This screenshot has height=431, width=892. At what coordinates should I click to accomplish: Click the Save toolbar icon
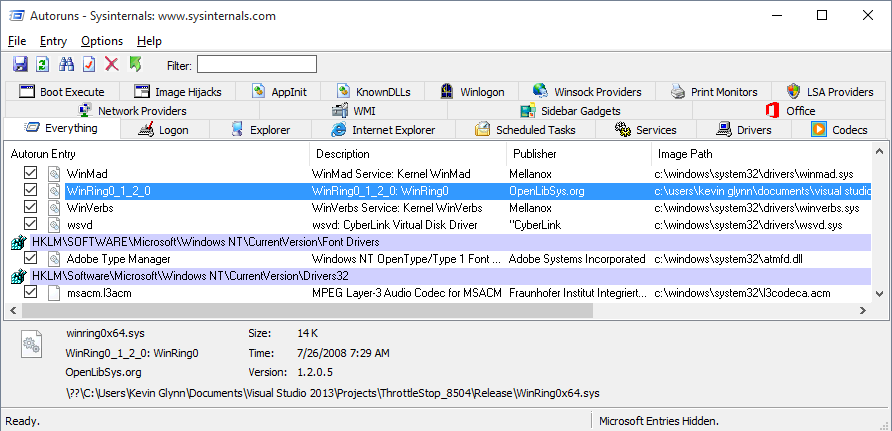[19, 64]
